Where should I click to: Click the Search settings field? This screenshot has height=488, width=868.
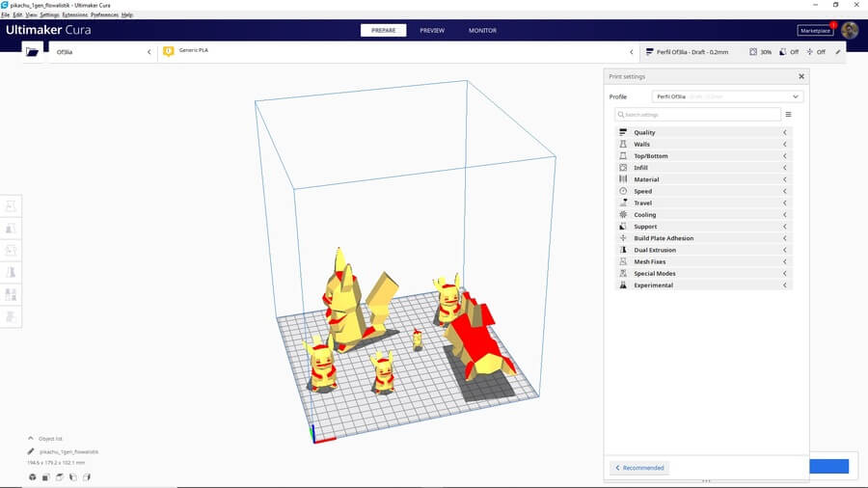(698, 115)
